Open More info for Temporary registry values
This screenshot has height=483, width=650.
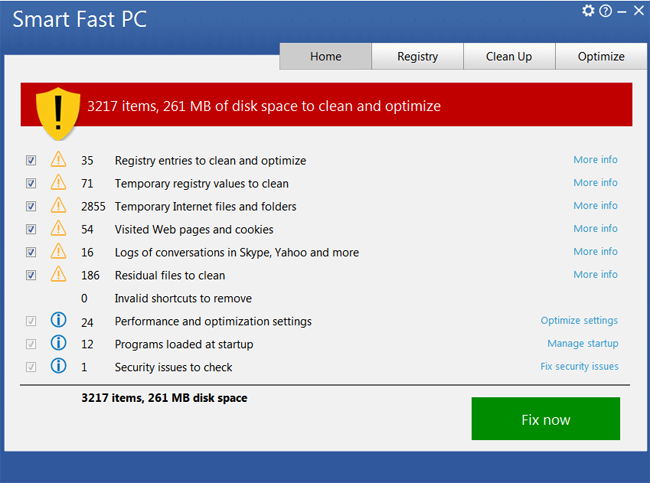click(595, 183)
